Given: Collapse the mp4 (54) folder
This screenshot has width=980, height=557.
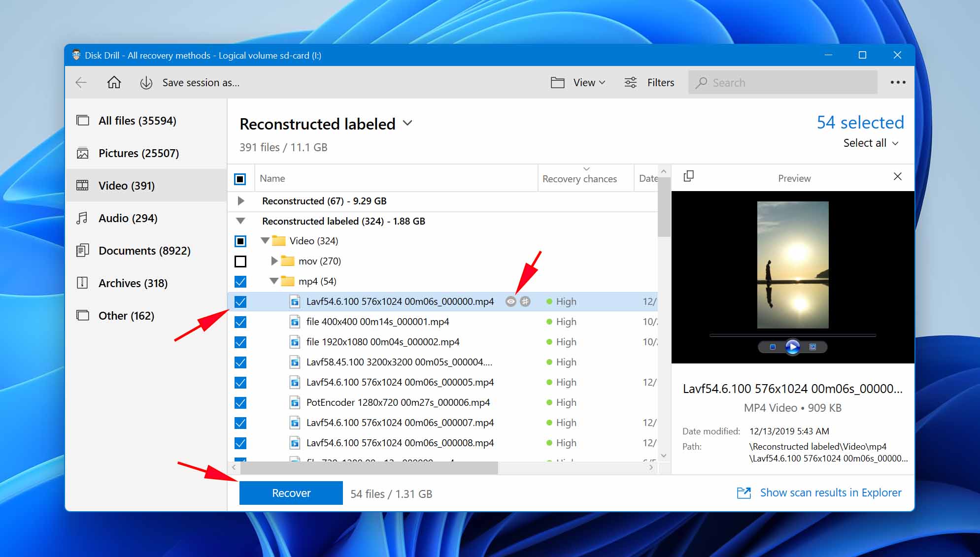Looking at the screenshot, I should (x=274, y=281).
